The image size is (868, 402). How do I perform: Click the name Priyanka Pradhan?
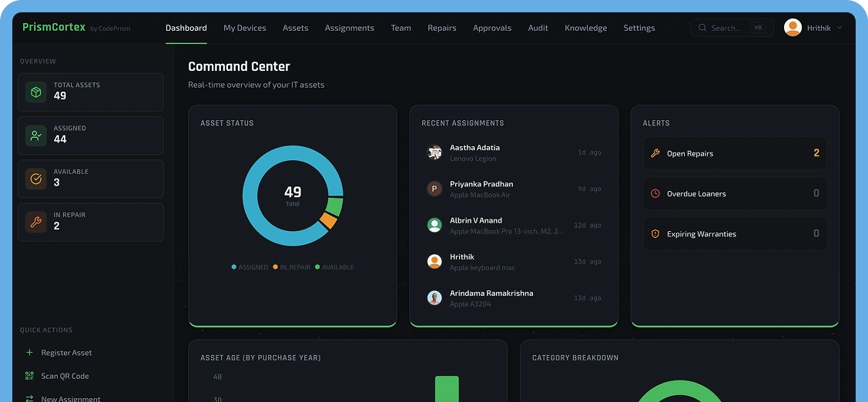(x=481, y=184)
